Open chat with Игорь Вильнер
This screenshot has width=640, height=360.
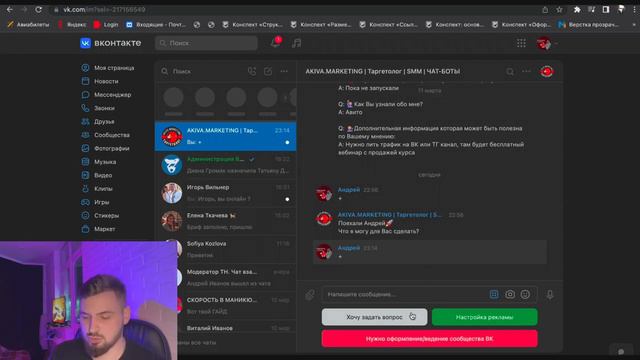(225, 193)
